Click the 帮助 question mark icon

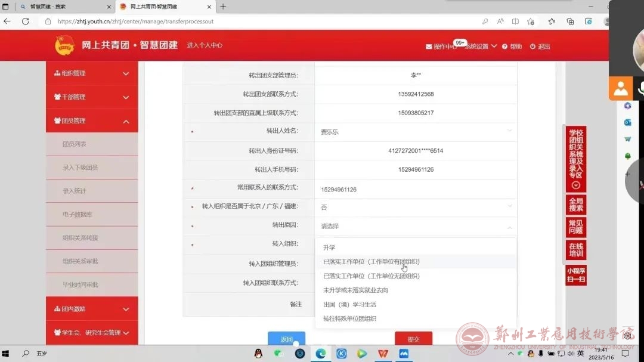[x=504, y=47]
